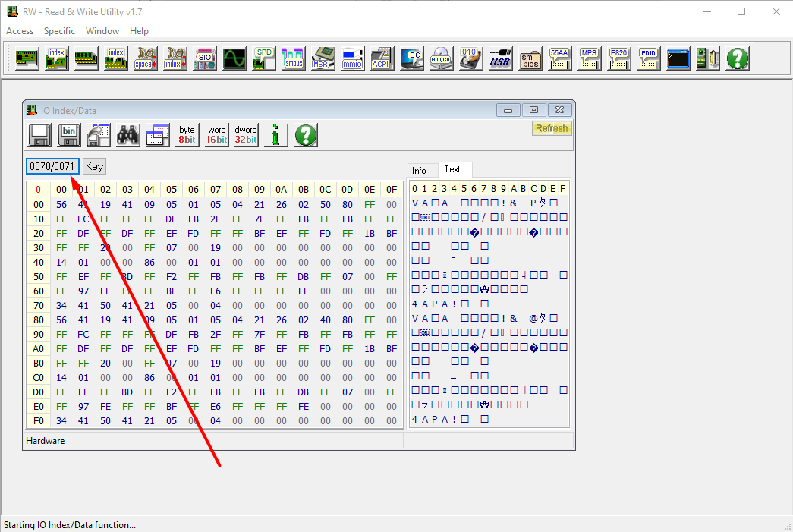793x532 pixels.
Task: Open the Access menu
Action: pyautogui.click(x=20, y=31)
